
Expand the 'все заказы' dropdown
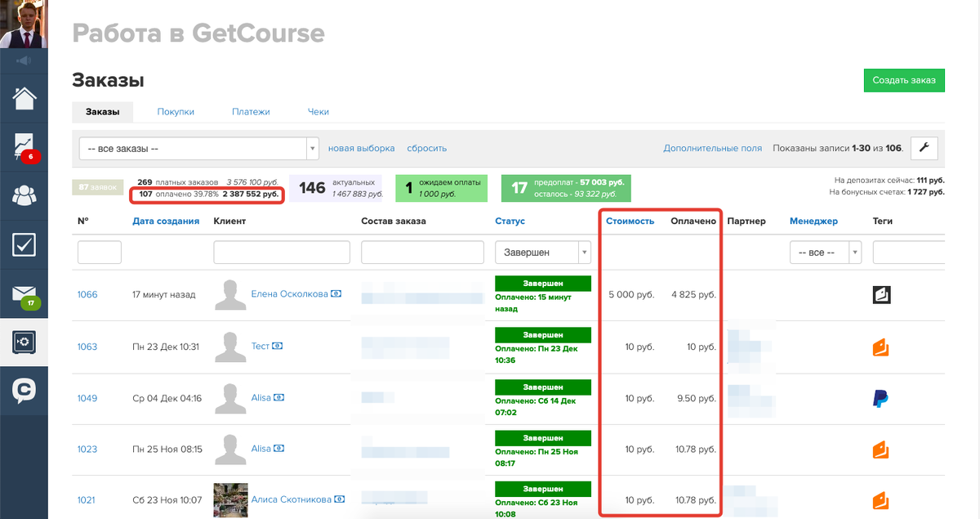(x=198, y=149)
